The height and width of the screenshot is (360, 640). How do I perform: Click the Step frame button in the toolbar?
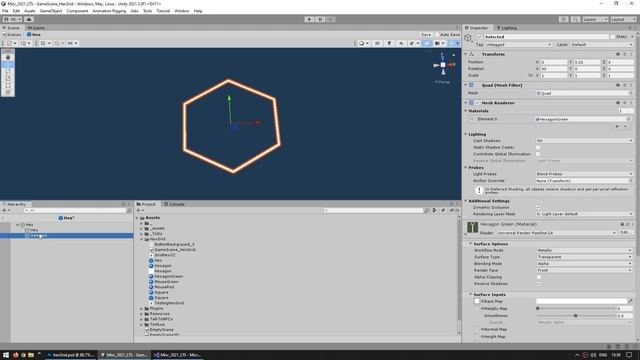331,19
